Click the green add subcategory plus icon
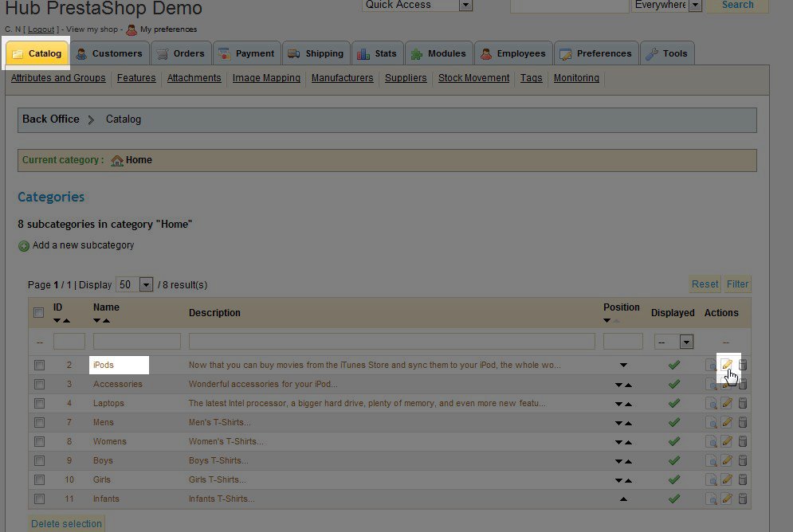 [x=23, y=246]
